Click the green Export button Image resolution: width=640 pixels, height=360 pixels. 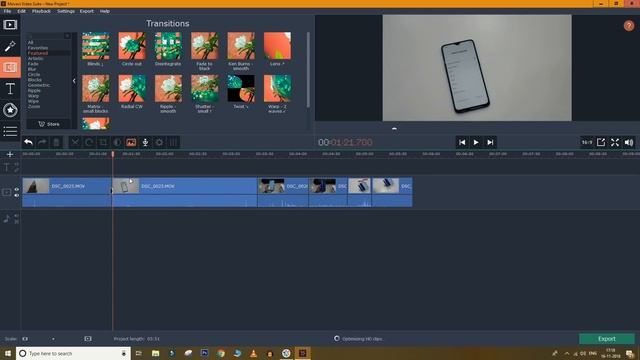click(607, 339)
